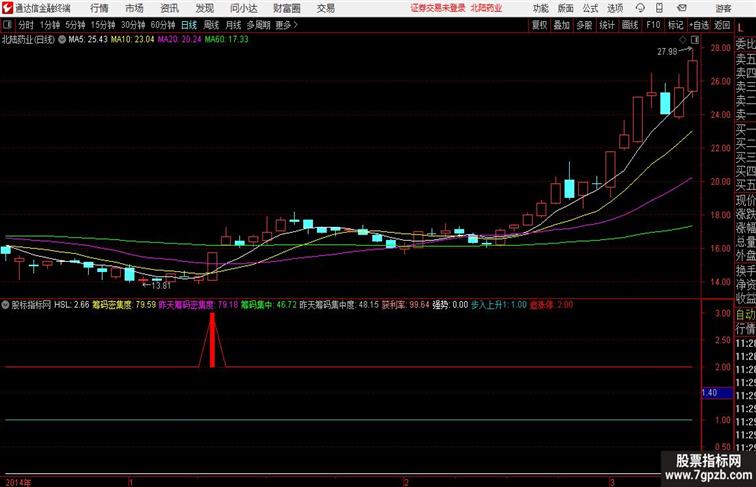Click the 筹码密集度: 79.59 value

pos(124,305)
